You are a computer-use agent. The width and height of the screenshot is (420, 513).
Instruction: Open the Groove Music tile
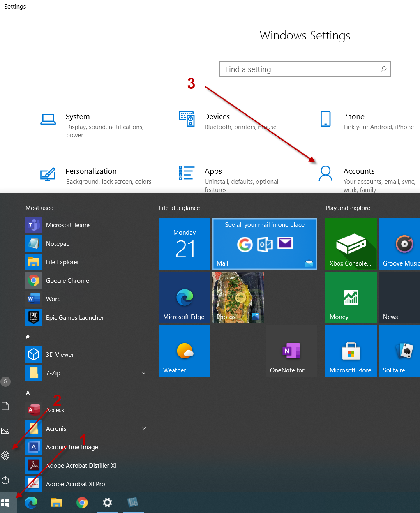coord(399,244)
